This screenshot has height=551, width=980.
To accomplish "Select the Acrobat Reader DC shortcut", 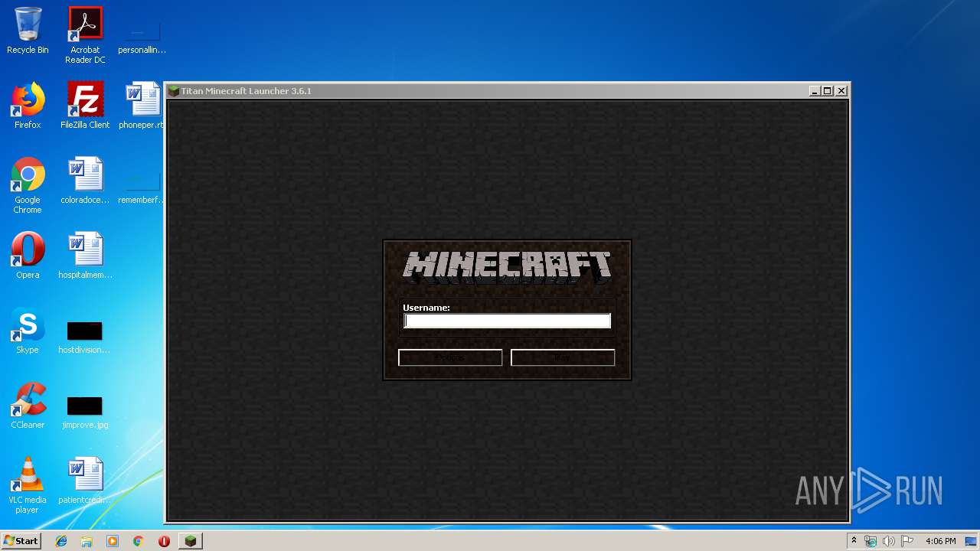I will coord(85,35).
